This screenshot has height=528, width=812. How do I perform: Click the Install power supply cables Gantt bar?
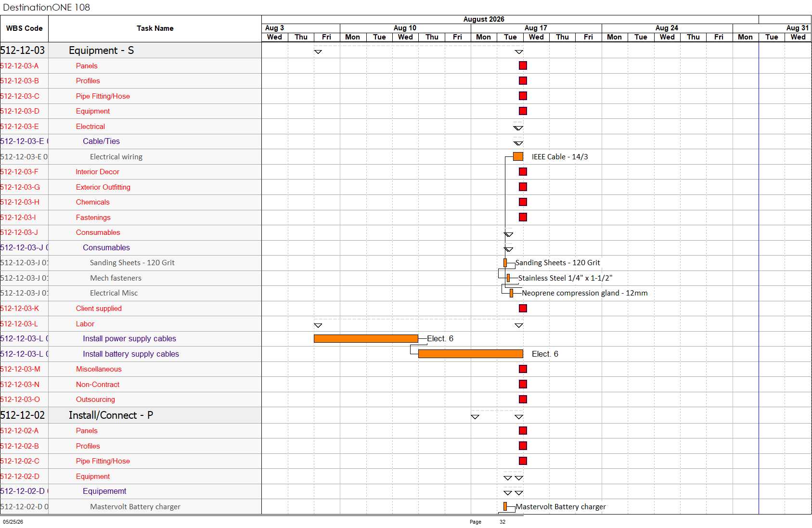click(x=366, y=338)
